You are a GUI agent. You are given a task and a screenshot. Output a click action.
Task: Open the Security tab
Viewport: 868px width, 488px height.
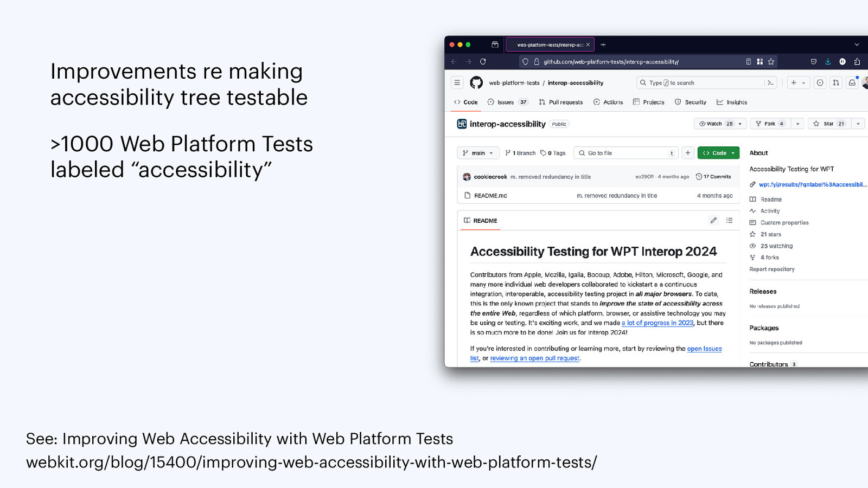click(691, 102)
